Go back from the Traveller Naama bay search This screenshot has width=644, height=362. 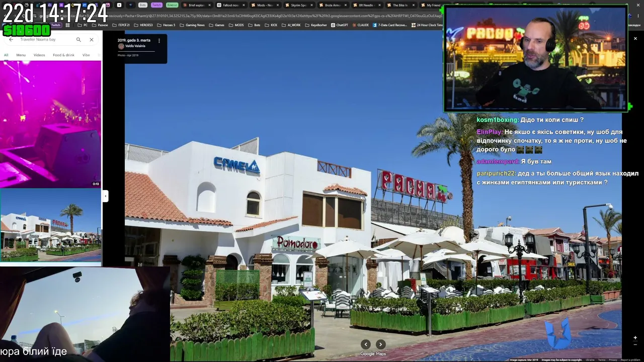tap(11, 39)
